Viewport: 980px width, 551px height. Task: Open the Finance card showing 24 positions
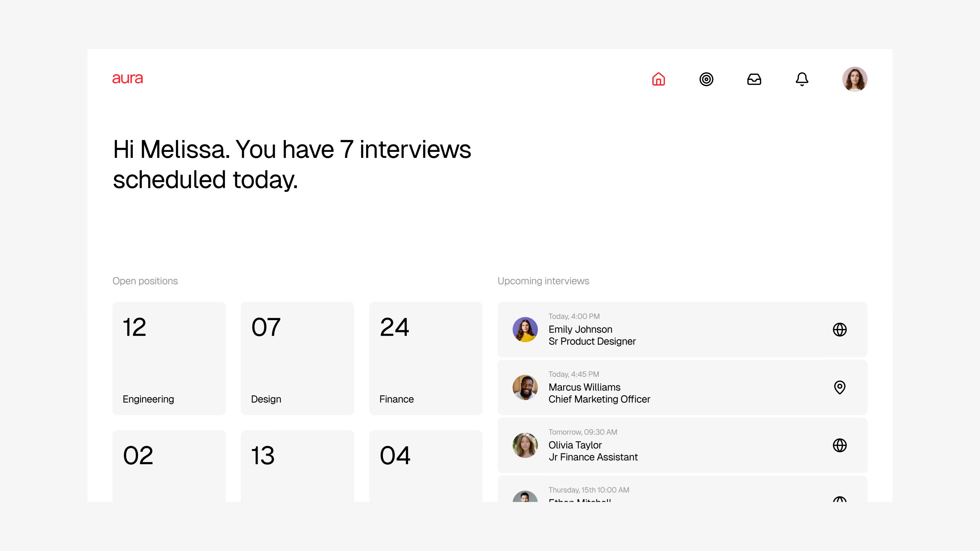coord(425,358)
